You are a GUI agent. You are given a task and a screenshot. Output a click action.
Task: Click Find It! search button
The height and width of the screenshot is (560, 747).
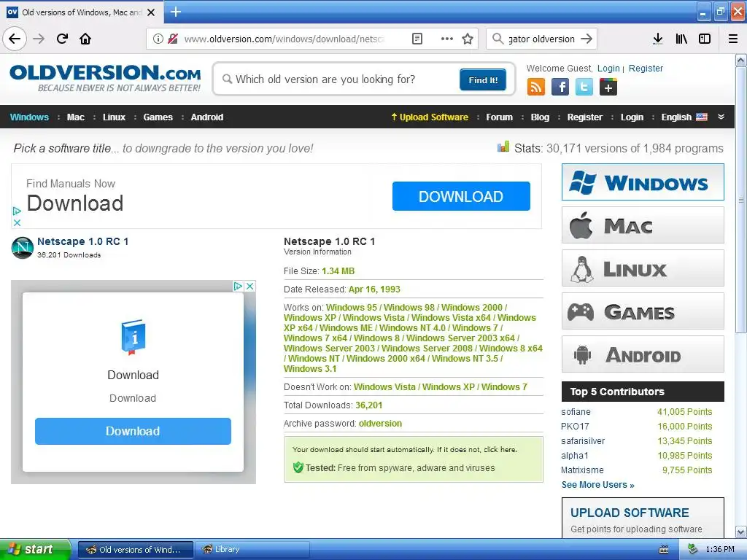tap(483, 79)
